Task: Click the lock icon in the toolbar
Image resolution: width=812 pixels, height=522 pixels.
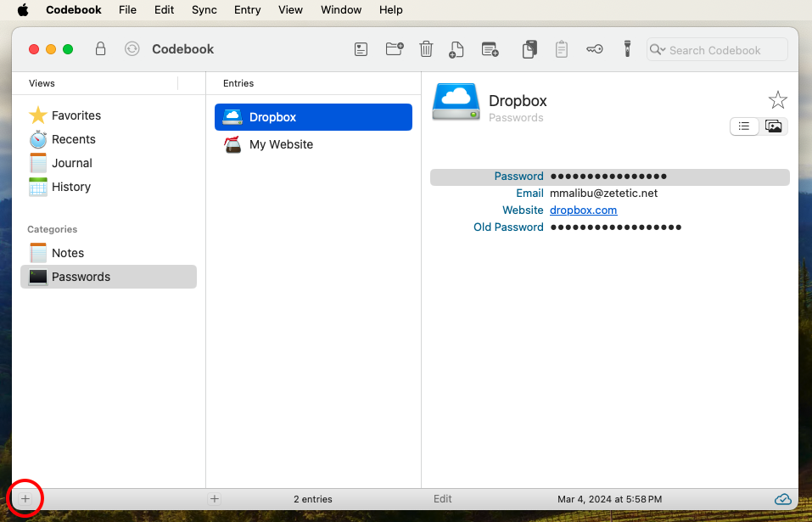Action: 100,49
